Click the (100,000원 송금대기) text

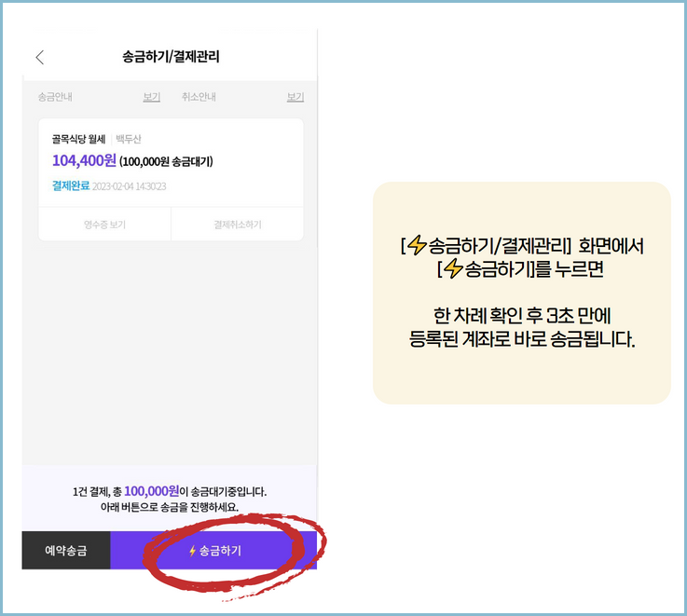pos(166,161)
